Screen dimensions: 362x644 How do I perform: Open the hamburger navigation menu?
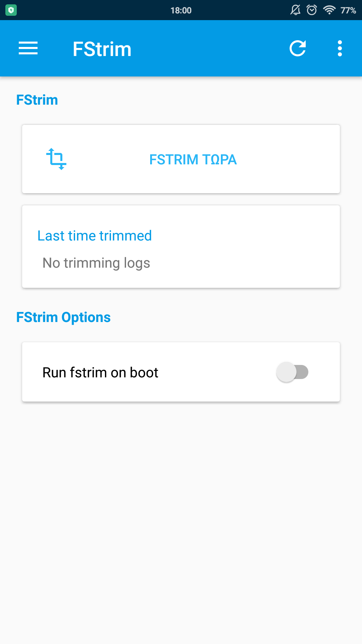pos(28,48)
